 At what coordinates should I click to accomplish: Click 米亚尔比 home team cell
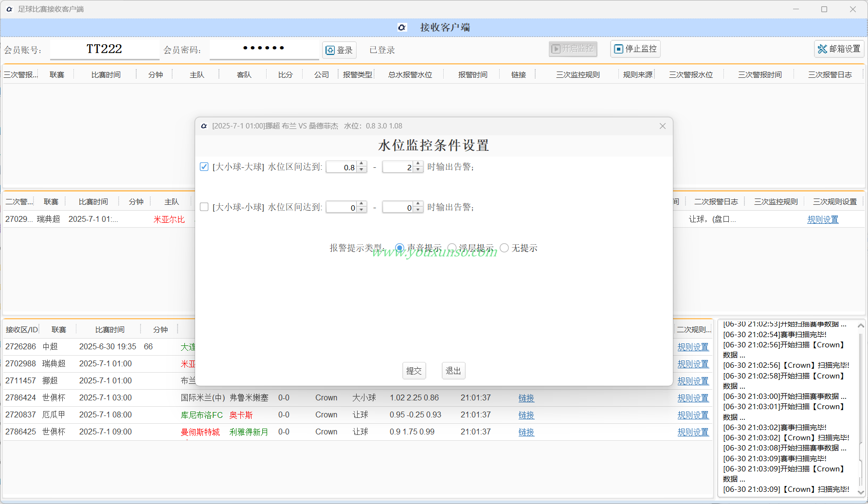[x=169, y=219]
